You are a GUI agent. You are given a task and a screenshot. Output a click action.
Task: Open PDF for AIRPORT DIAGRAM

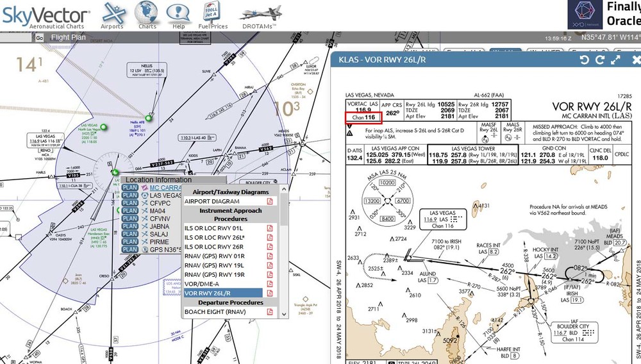tap(270, 201)
